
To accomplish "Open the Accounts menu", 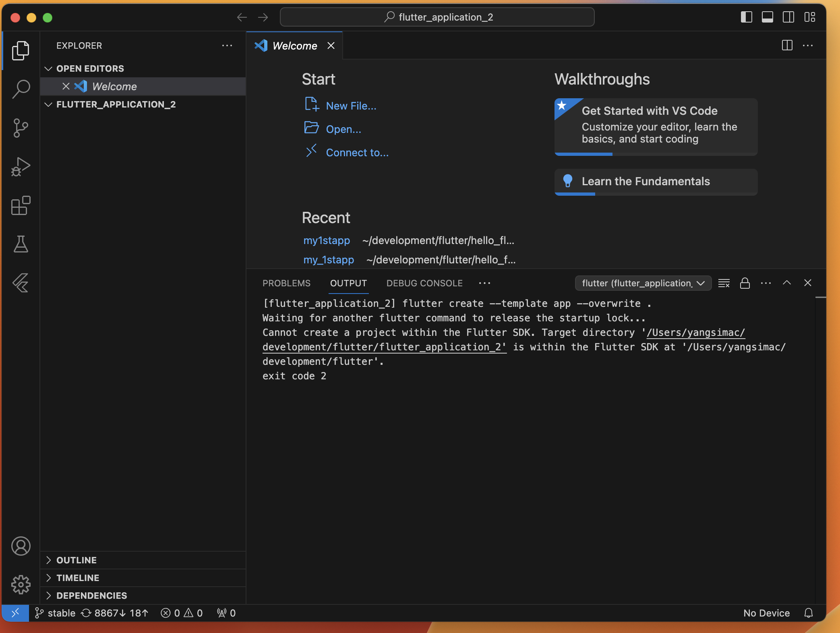I will pyautogui.click(x=21, y=546).
